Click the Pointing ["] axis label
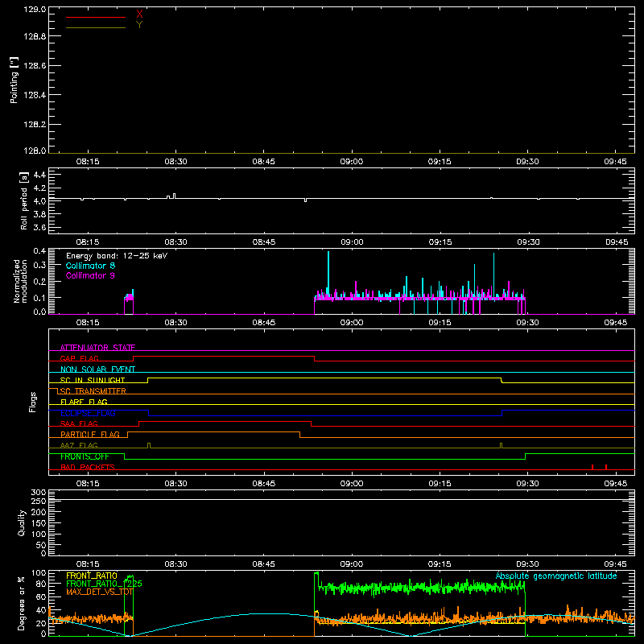The height and width of the screenshot is (644, 644). [x=14, y=80]
